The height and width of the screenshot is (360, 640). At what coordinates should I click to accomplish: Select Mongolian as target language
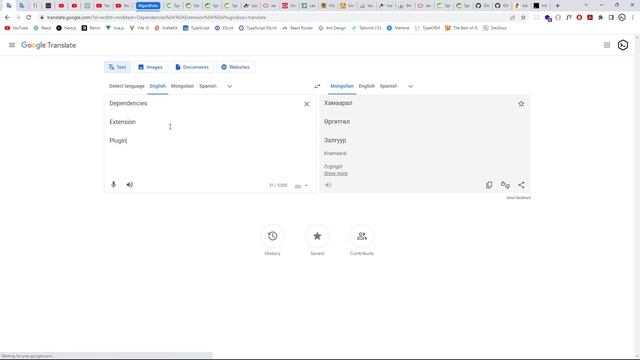coord(342,86)
